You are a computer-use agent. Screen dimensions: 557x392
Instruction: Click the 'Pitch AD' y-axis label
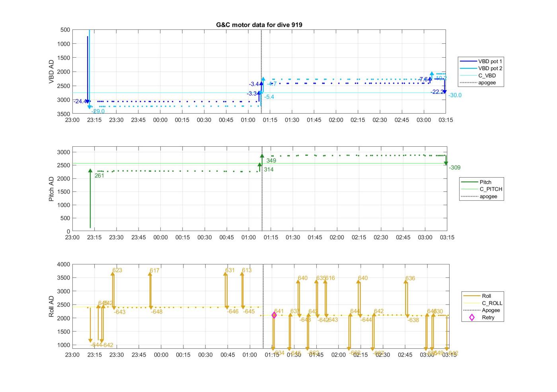pyautogui.click(x=51, y=189)
